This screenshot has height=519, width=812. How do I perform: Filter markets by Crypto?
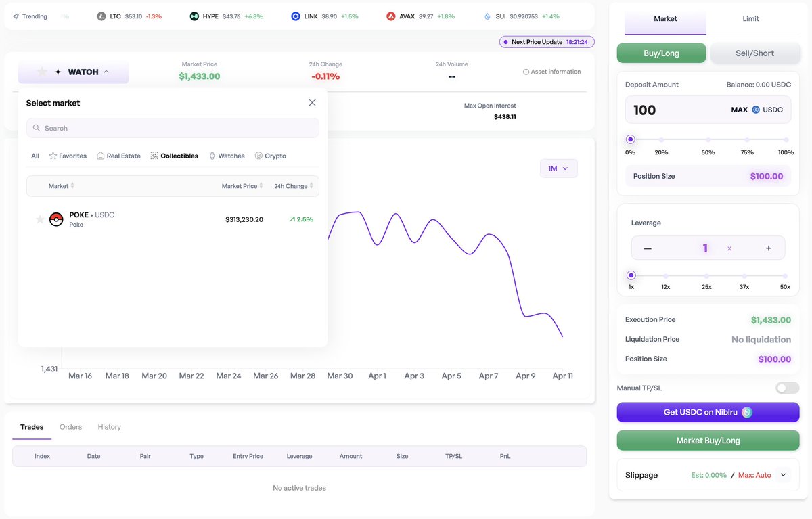pyautogui.click(x=271, y=156)
